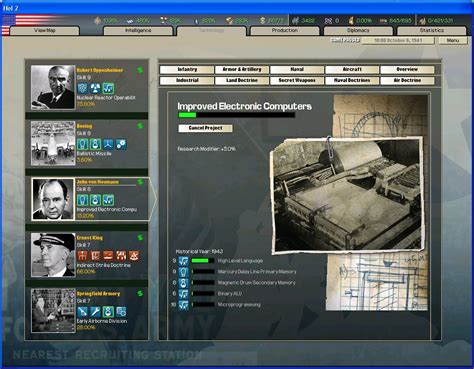Click the green dollar sign beside Boeing
The height and width of the screenshot is (369, 474).
click(140, 126)
